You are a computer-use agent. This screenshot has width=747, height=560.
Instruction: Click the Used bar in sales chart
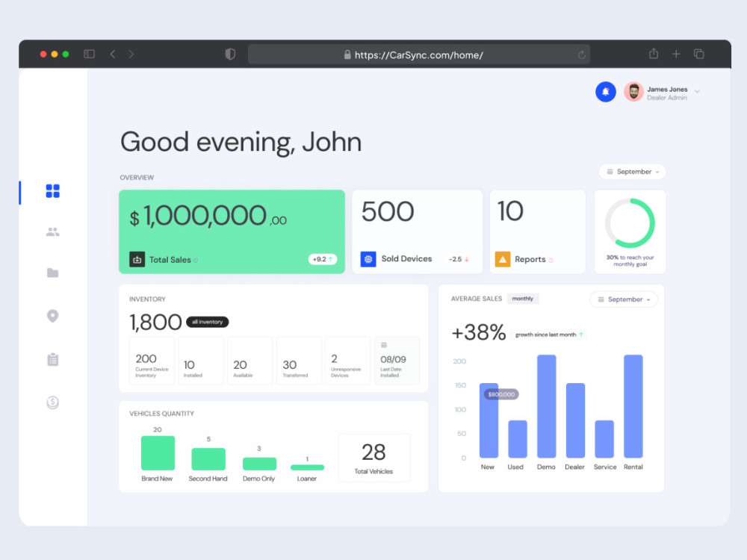pos(518,439)
